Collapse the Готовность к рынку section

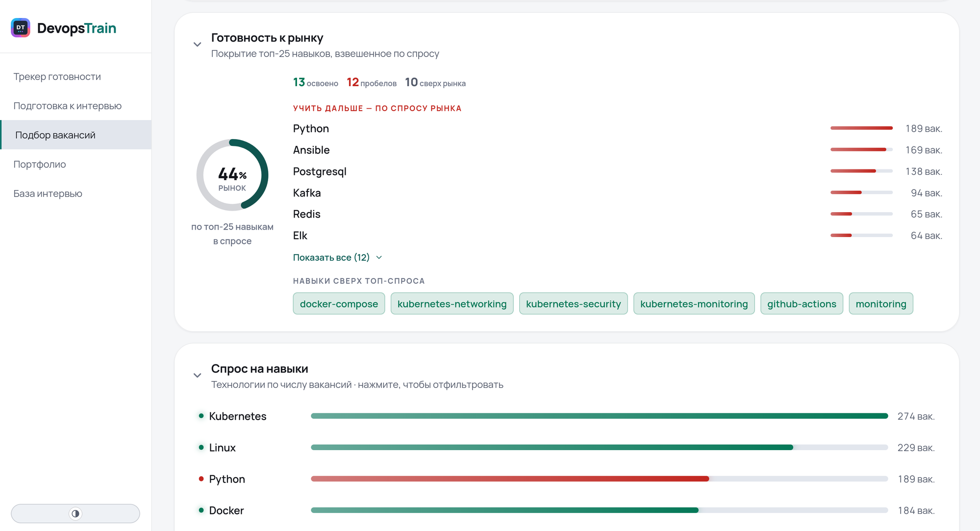[197, 45]
